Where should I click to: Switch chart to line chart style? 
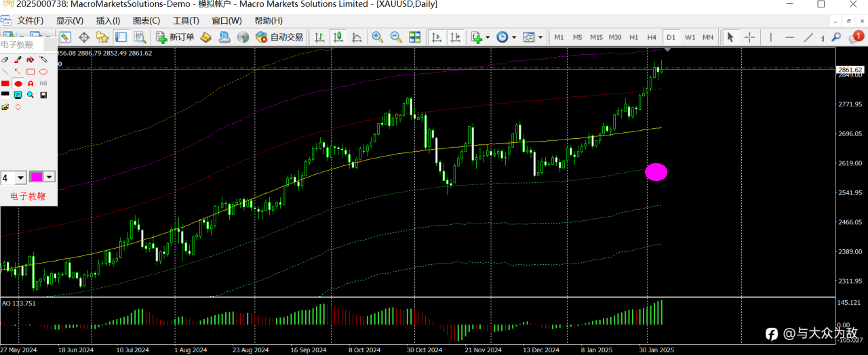(356, 37)
